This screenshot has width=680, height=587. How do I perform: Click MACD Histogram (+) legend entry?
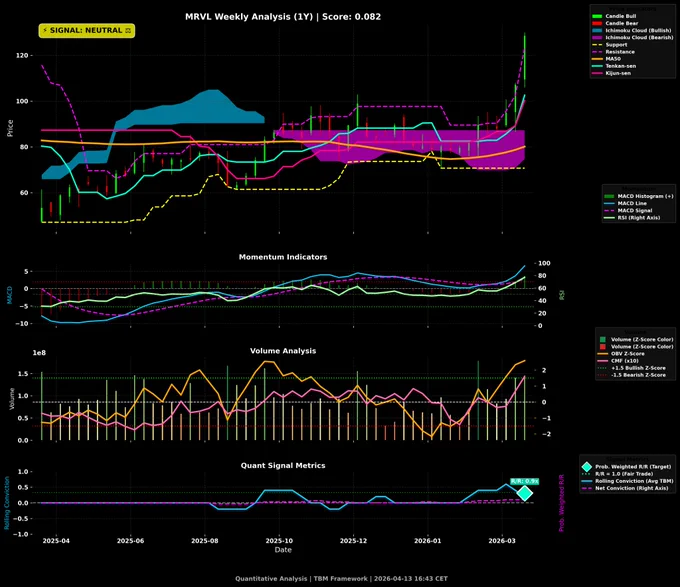(x=639, y=196)
